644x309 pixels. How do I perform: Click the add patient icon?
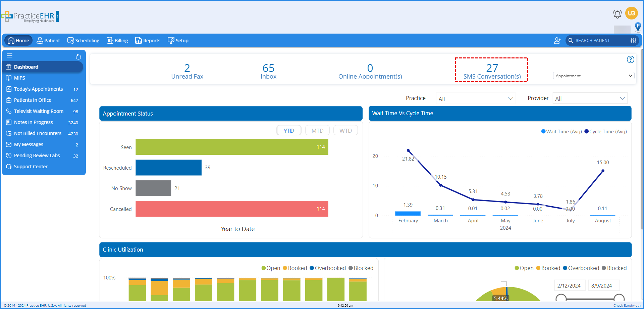pyautogui.click(x=557, y=41)
